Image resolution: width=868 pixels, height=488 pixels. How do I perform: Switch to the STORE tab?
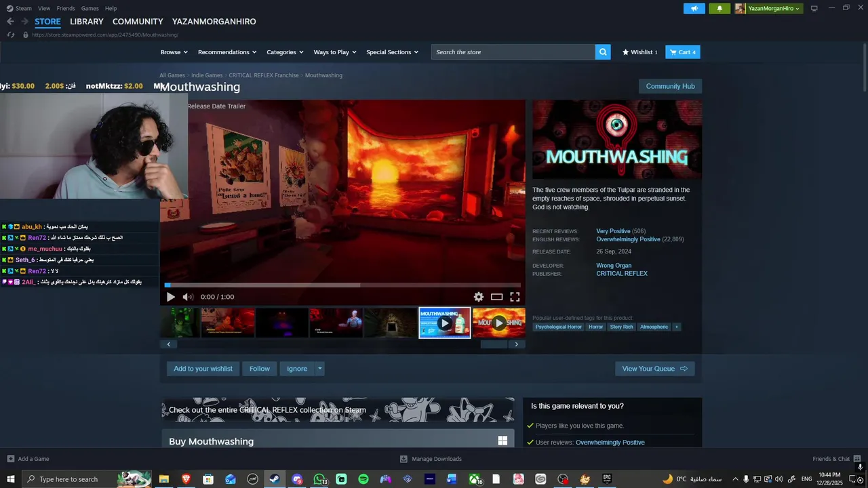click(47, 22)
